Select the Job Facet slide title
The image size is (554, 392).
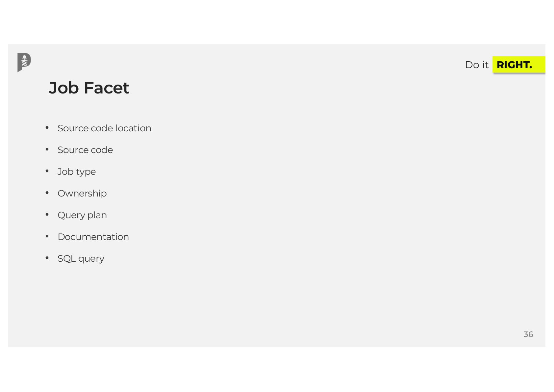point(89,88)
